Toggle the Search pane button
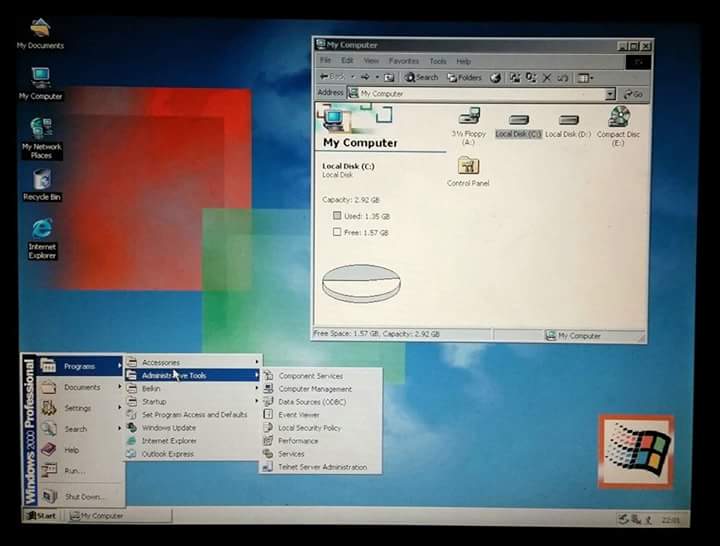 (x=421, y=77)
